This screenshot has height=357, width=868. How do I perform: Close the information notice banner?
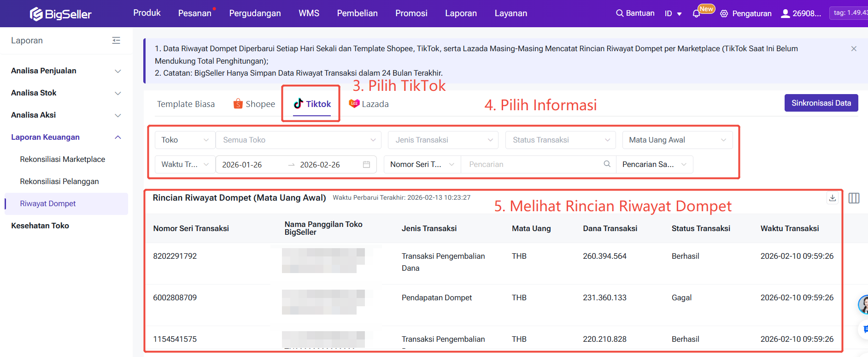pyautogui.click(x=854, y=49)
